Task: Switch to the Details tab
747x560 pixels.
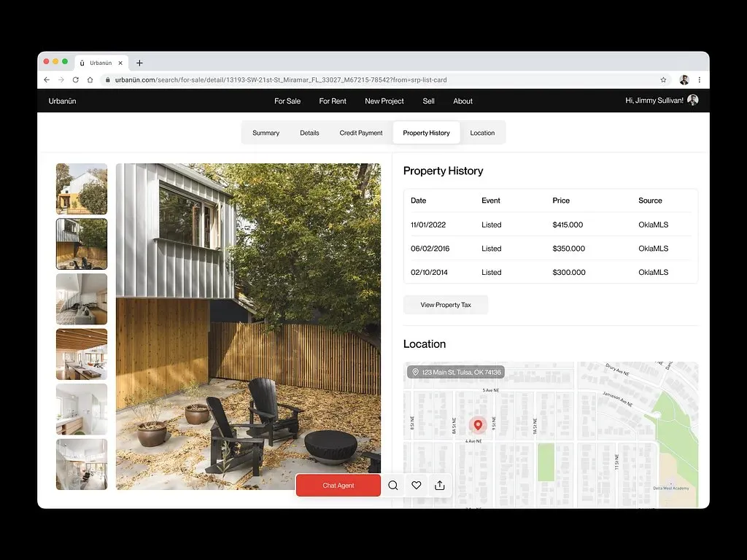Action: [x=309, y=133]
